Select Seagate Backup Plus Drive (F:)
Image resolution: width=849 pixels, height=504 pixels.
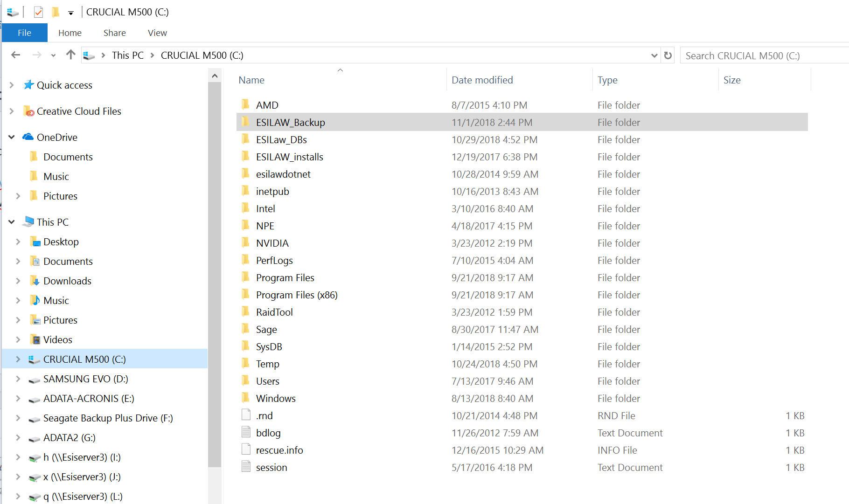coord(108,418)
